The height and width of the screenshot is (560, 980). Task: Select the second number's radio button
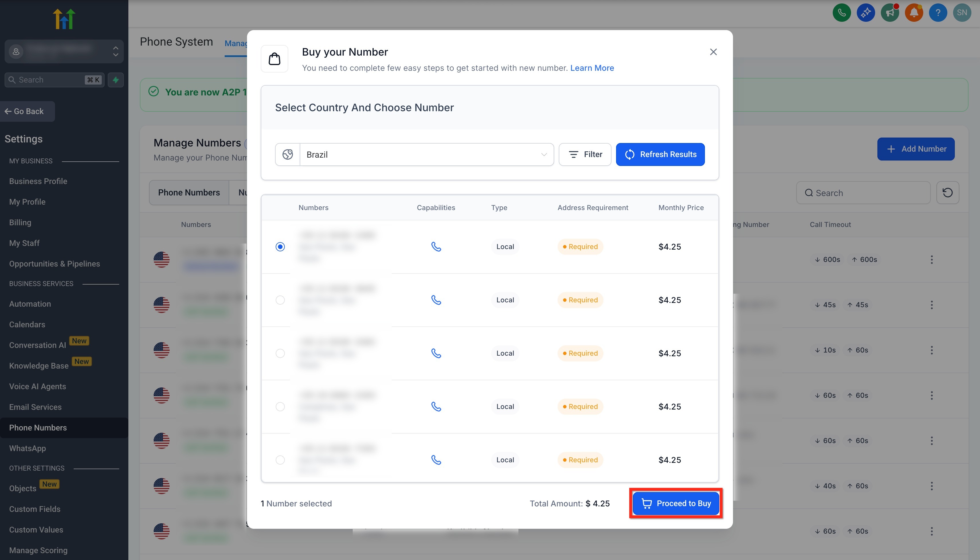tap(280, 300)
